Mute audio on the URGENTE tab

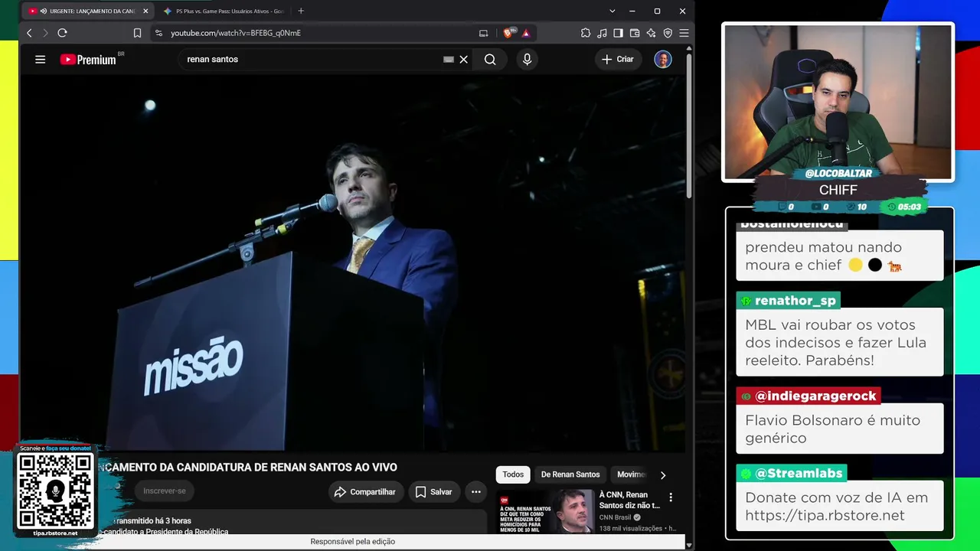pyautogui.click(x=43, y=11)
